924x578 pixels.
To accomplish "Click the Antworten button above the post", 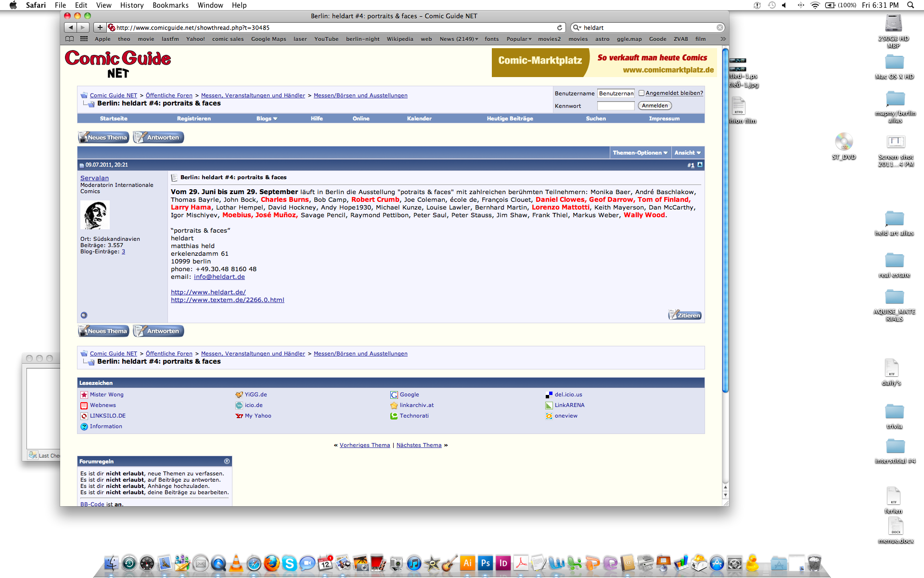I will point(158,137).
